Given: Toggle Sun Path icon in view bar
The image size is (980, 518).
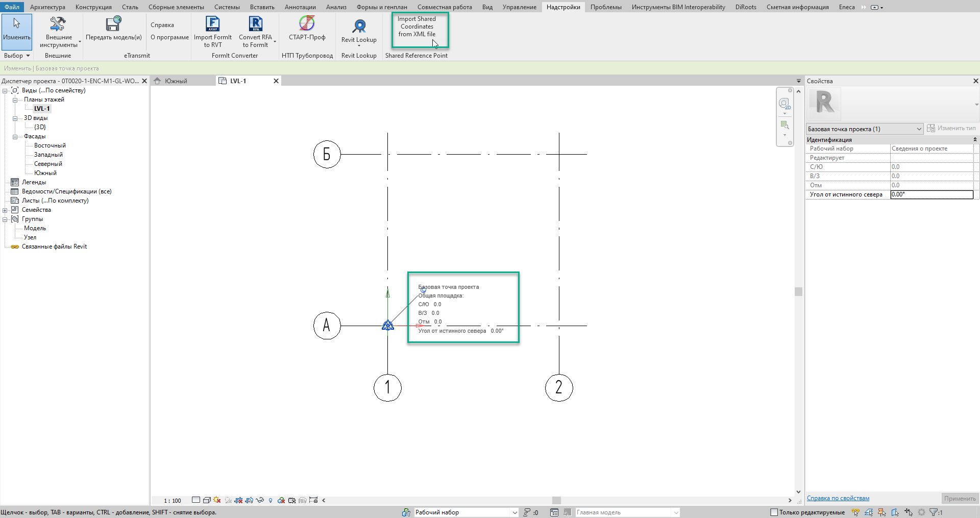Looking at the screenshot, I should click(x=217, y=500).
